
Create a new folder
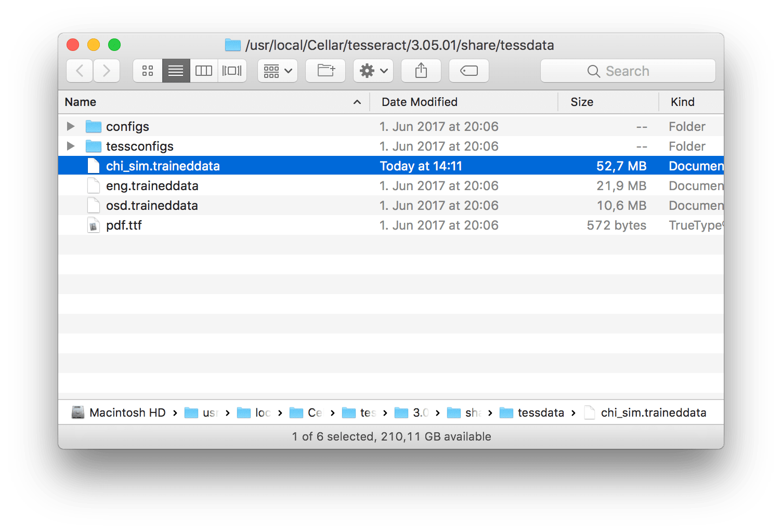click(x=325, y=71)
